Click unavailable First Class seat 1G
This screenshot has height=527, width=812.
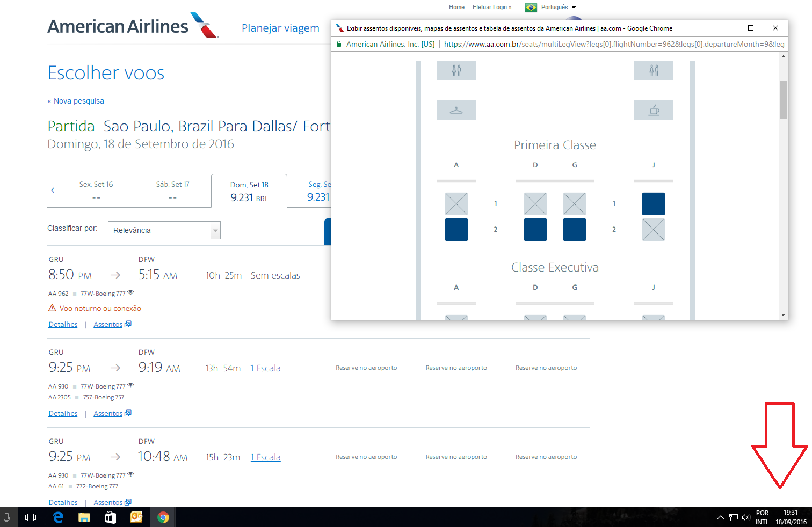coord(574,204)
